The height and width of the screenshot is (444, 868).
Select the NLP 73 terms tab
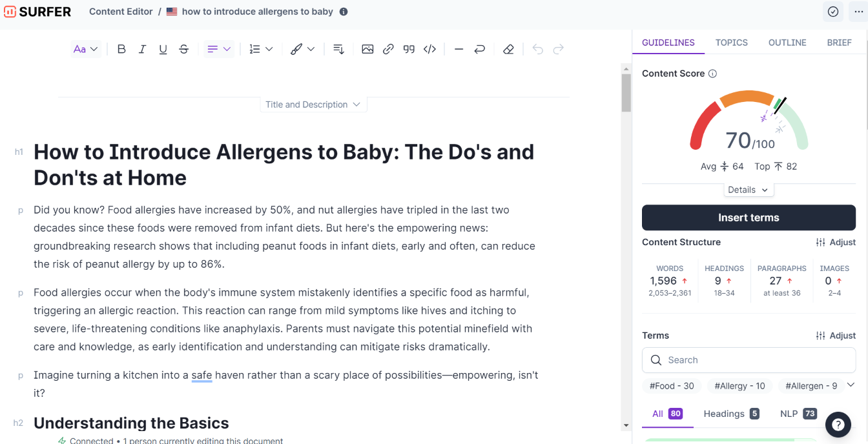click(x=798, y=414)
